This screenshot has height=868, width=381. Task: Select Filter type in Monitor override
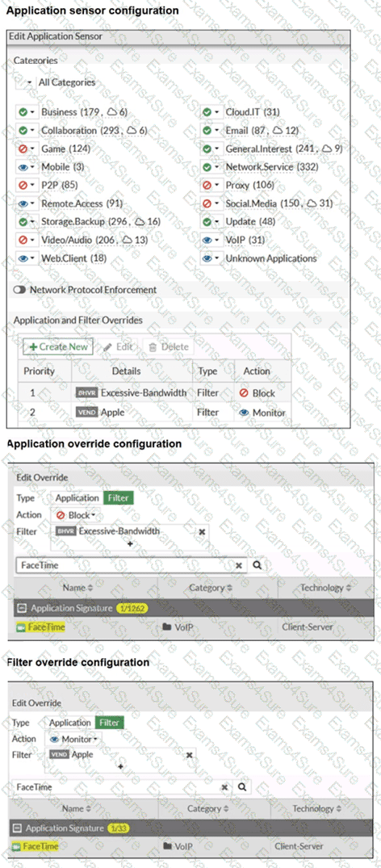(110, 723)
